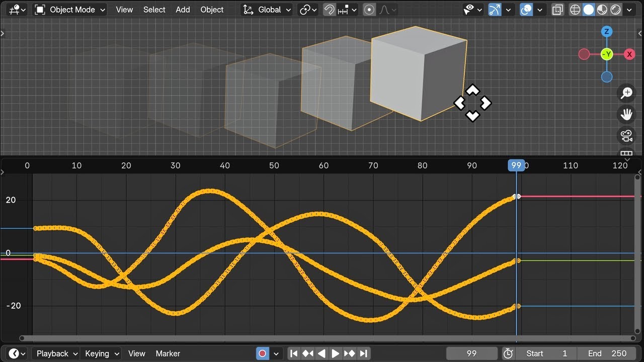Viewport: 644px width, 362px height.
Task: Open the Object Mode dropdown
Action: [x=70, y=10]
